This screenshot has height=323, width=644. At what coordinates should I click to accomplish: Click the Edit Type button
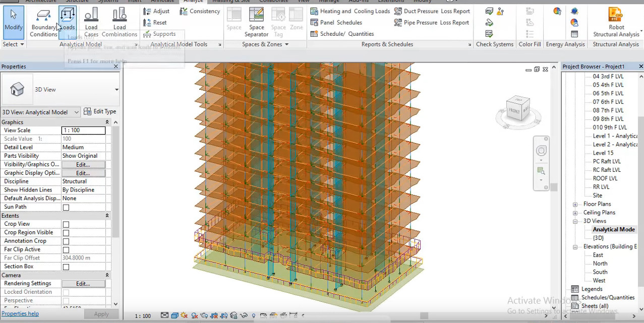click(100, 111)
